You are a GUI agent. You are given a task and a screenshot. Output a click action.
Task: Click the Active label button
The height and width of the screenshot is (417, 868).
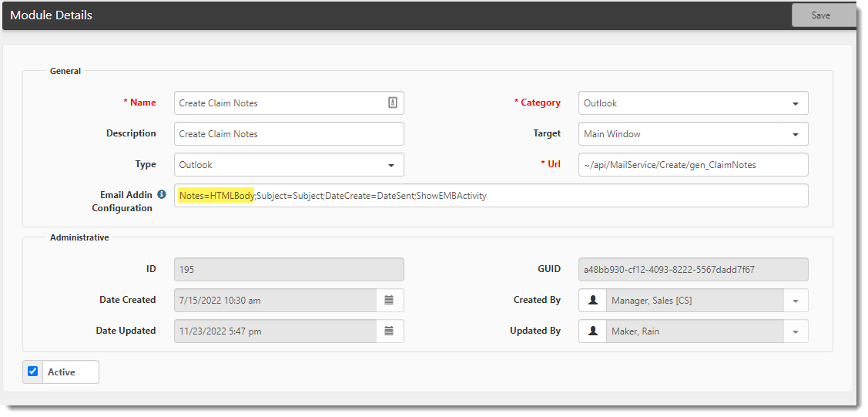(x=70, y=372)
